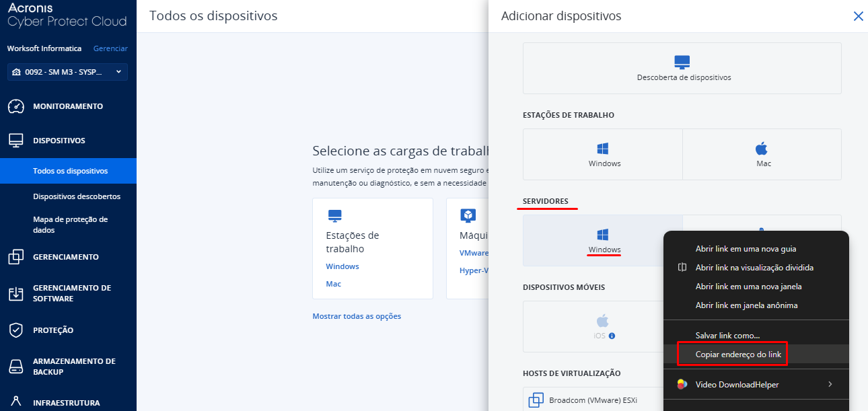Choose Copiar endereço do link

pyautogui.click(x=738, y=354)
